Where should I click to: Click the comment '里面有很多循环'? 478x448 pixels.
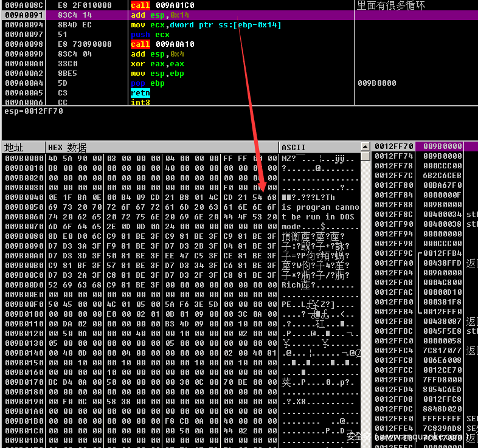(390, 5)
